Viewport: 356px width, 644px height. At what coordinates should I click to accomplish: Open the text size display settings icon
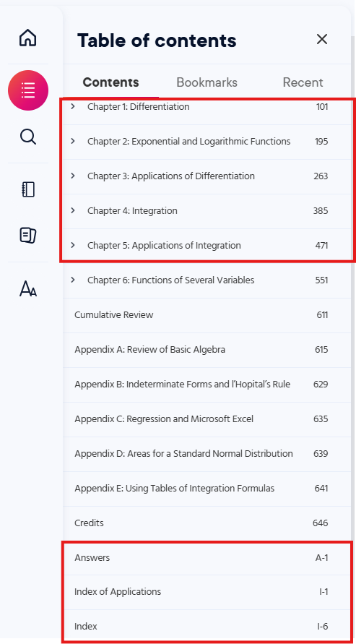[28, 288]
